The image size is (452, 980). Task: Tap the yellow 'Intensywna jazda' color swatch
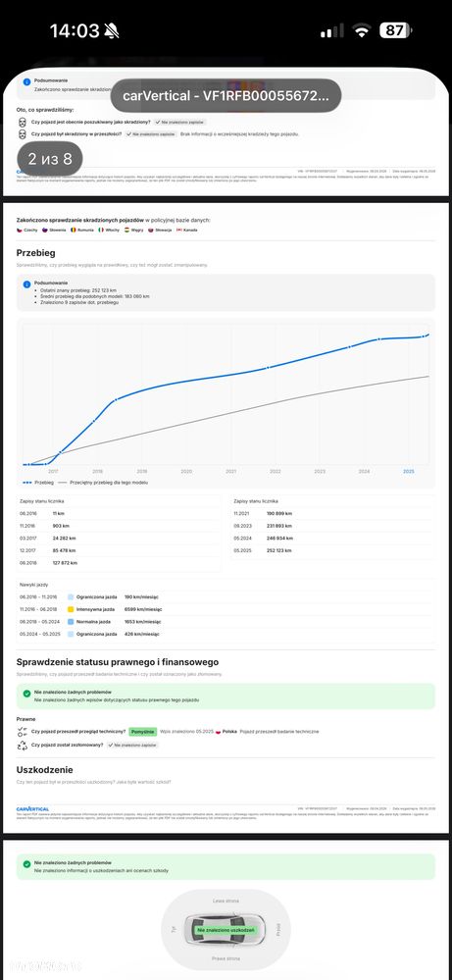point(71,609)
